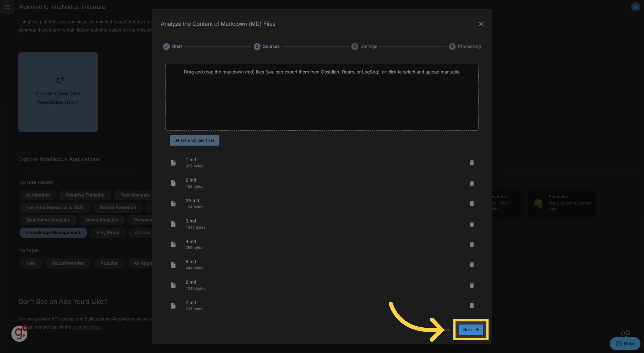Image resolution: width=644 pixels, height=353 pixels.
Task: Select the Sources step
Action: pos(266,46)
